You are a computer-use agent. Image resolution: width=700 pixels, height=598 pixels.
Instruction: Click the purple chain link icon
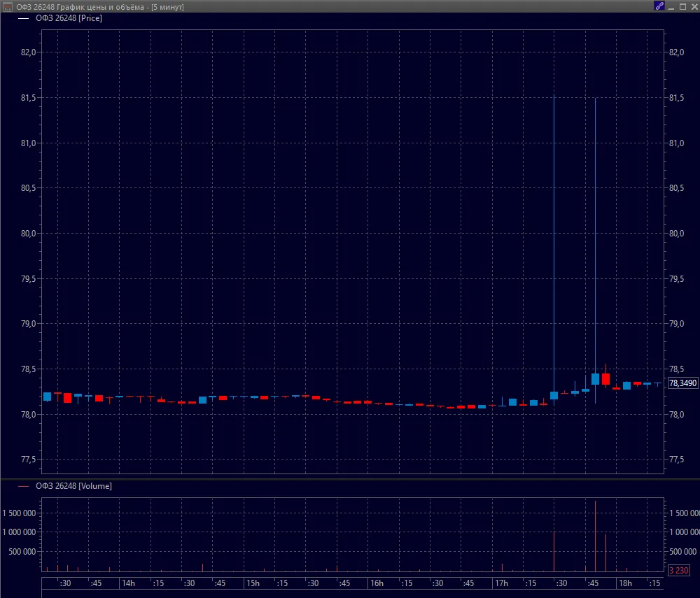point(659,6)
